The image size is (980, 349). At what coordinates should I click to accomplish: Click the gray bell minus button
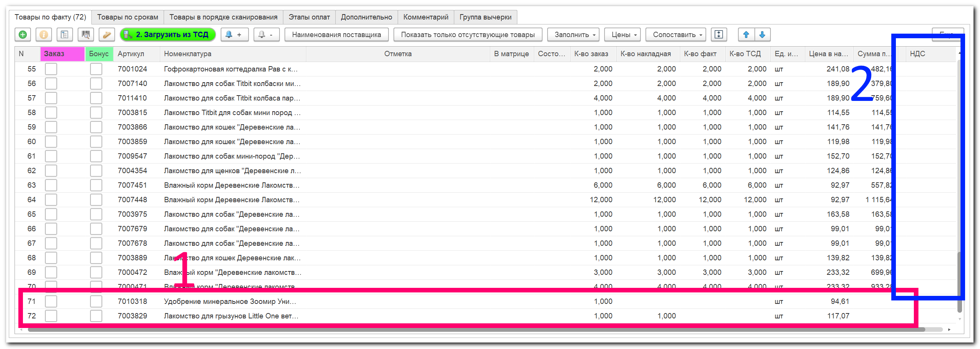tap(266, 35)
